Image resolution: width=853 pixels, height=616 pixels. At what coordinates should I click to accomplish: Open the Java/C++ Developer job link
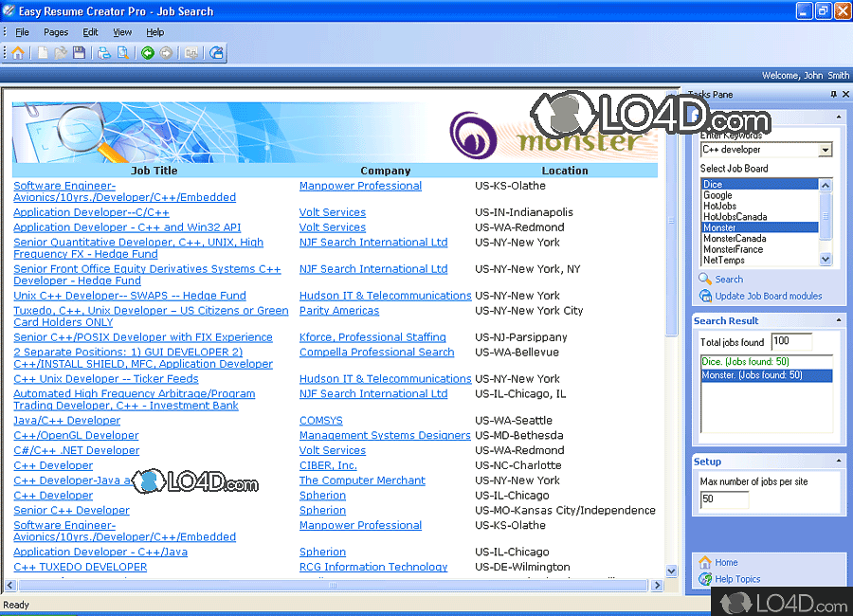67,420
